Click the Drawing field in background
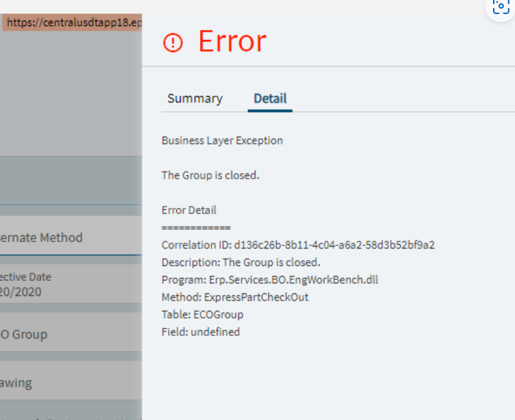The width and height of the screenshot is (515, 420). [71, 381]
